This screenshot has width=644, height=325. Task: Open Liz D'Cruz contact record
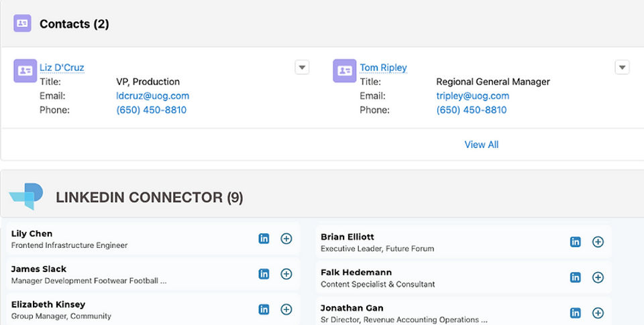pos(62,68)
